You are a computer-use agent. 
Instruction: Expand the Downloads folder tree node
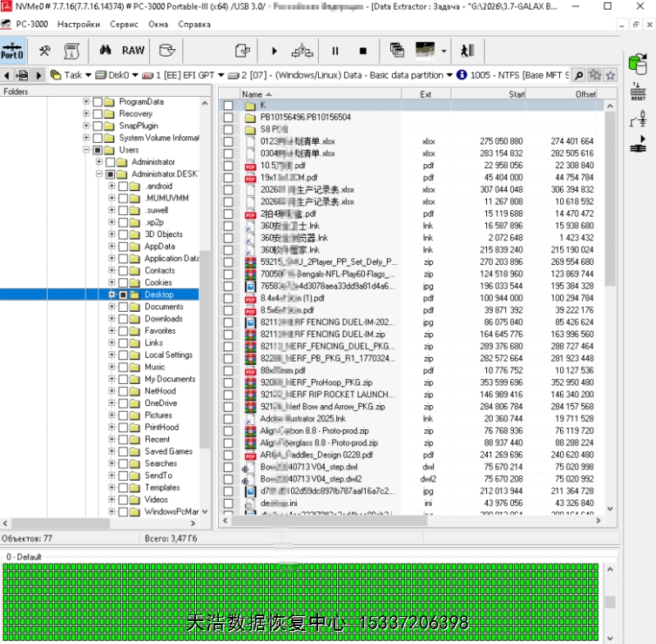[x=112, y=319]
